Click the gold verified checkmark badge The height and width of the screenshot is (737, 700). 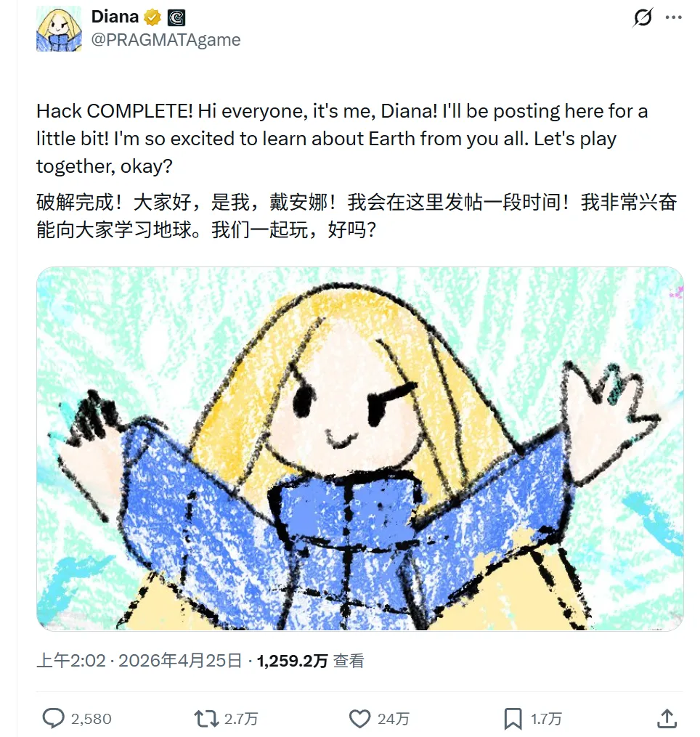pyautogui.click(x=152, y=18)
